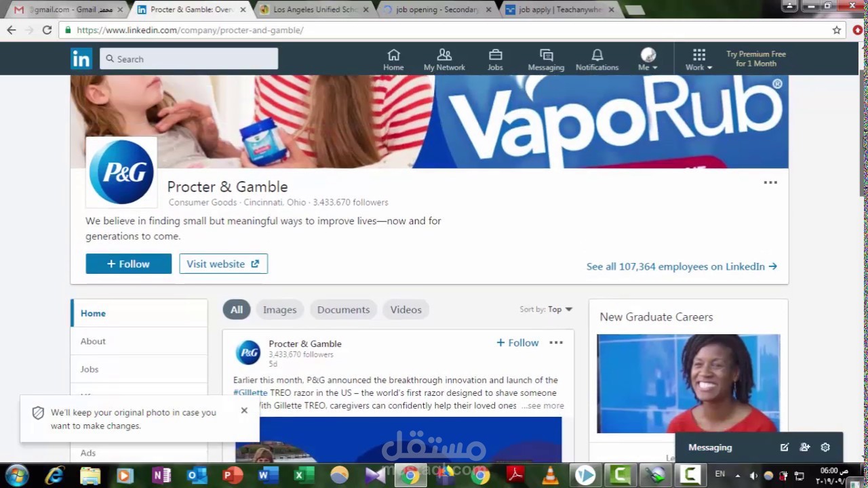Viewport: 868px width, 488px height.
Task: Click the EN language indicator in system tray
Action: pyautogui.click(x=720, y=474)
